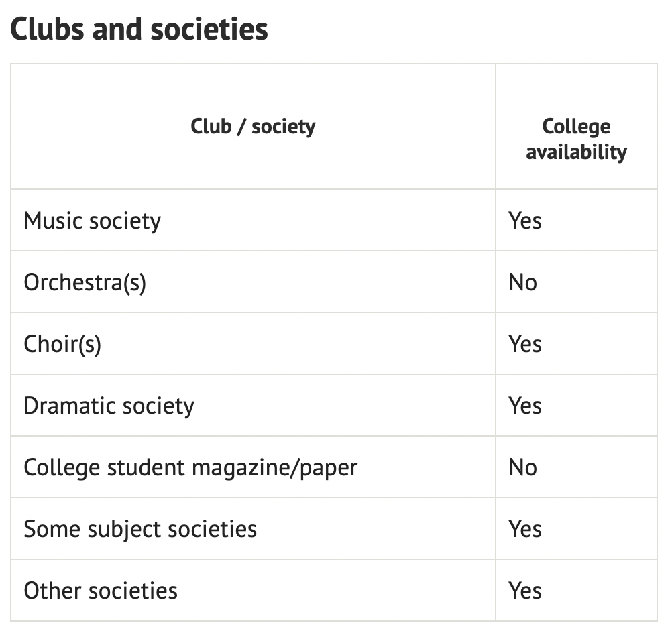Viewport: 672px width, 629px height.
Task: Click the Yes value for Choir(s)
Action: 525,345
